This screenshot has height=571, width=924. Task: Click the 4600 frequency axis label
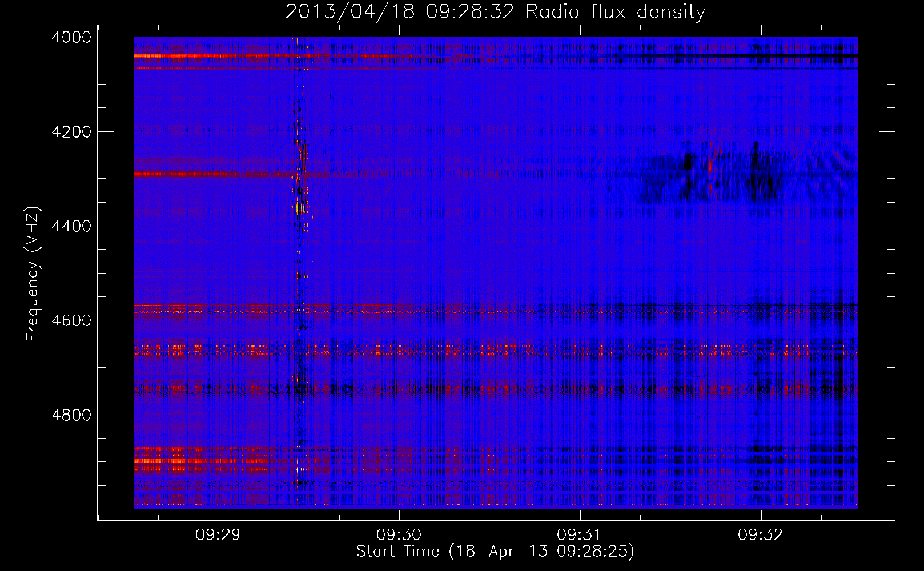pos(71,320)
